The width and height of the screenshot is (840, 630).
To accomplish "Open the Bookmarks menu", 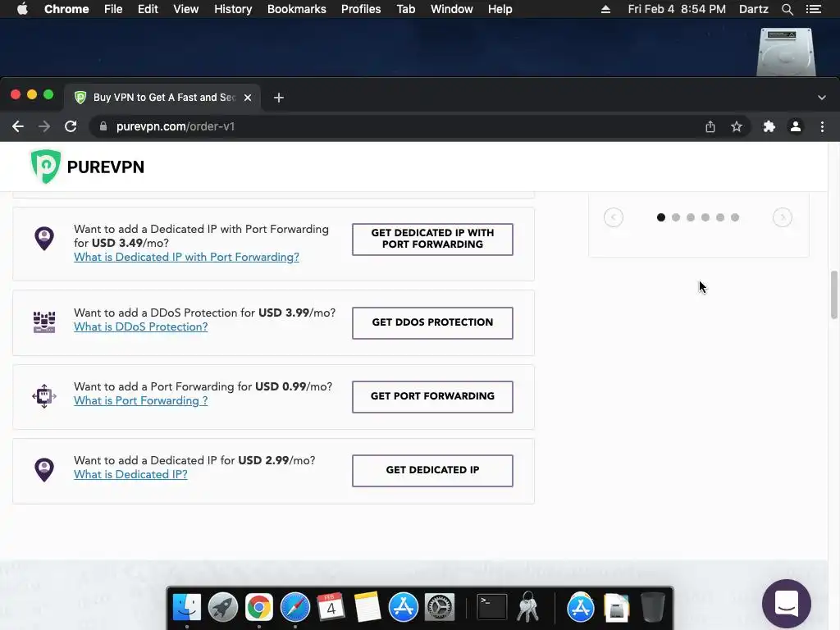I will pos(297,9).
